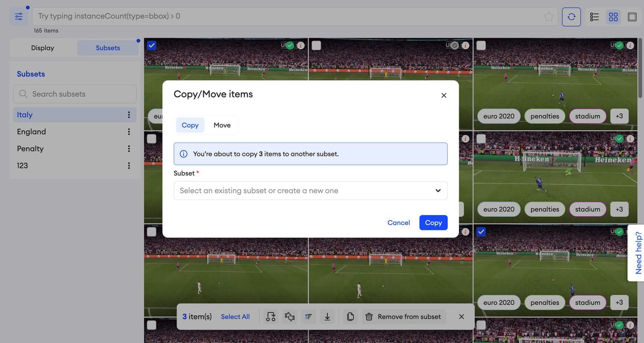The height and width of the screenshot is (343, 644).
Task: Click the penalties tag on second-row right thumbnail
Action: [x=545, y=209]
